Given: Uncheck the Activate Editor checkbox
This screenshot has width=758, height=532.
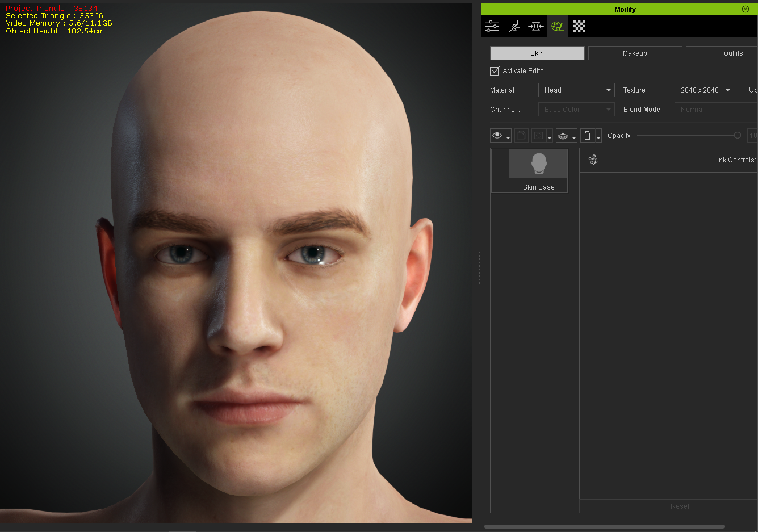Looking at the screenshot, I should coord(495,71).
